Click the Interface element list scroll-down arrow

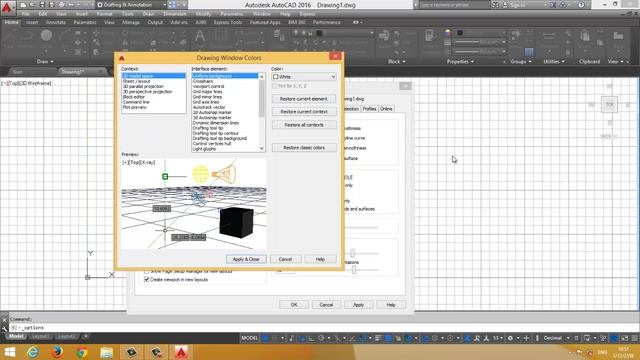(x=262, y=149)
